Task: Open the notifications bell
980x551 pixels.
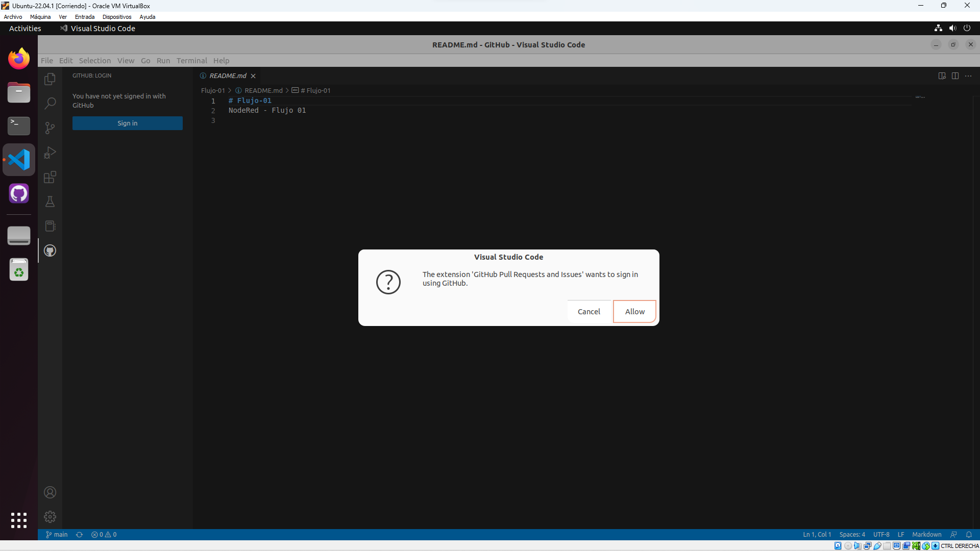Action: pyautogui.click(x=969, y=534)
